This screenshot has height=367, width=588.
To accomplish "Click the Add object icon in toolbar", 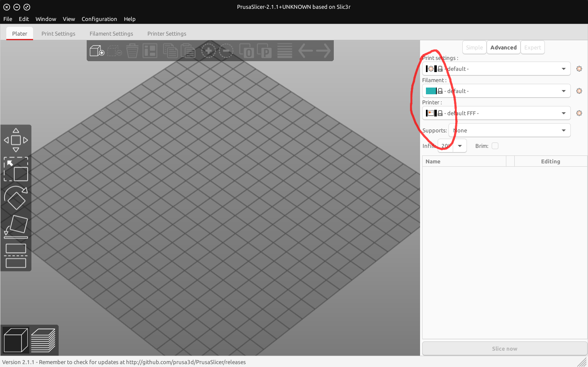I will 97,51.
